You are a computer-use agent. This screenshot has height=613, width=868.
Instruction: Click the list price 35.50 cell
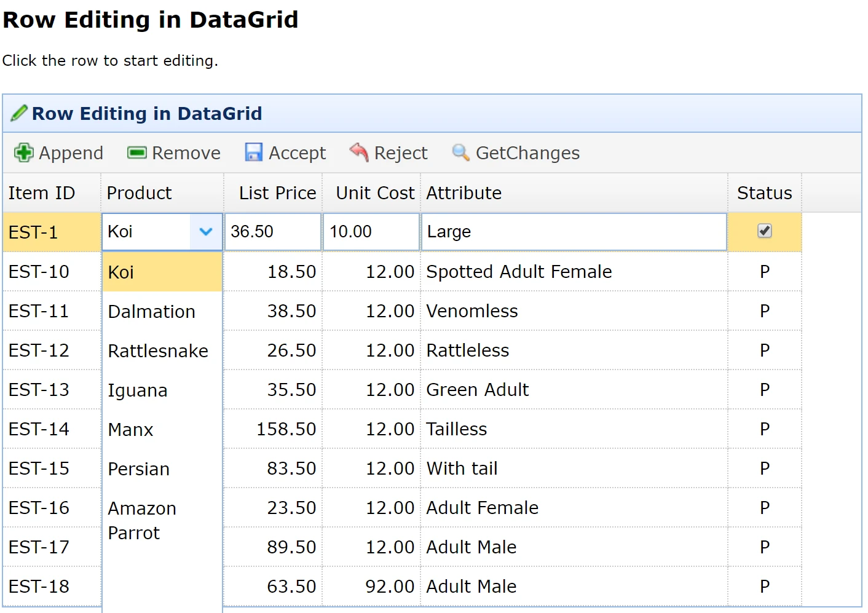273,389
